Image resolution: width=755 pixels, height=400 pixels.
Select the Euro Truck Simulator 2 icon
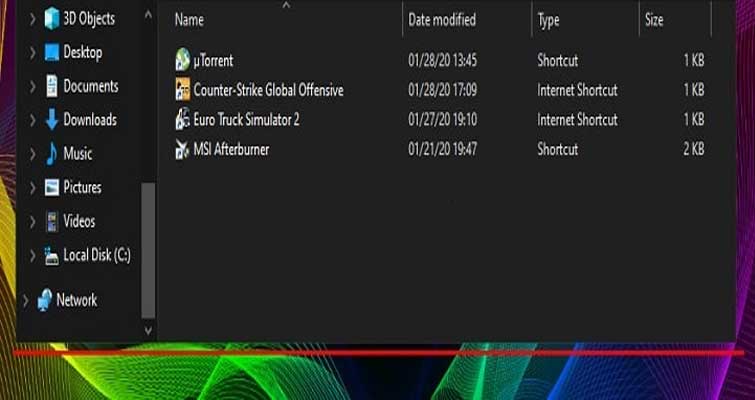pos(183,119)
